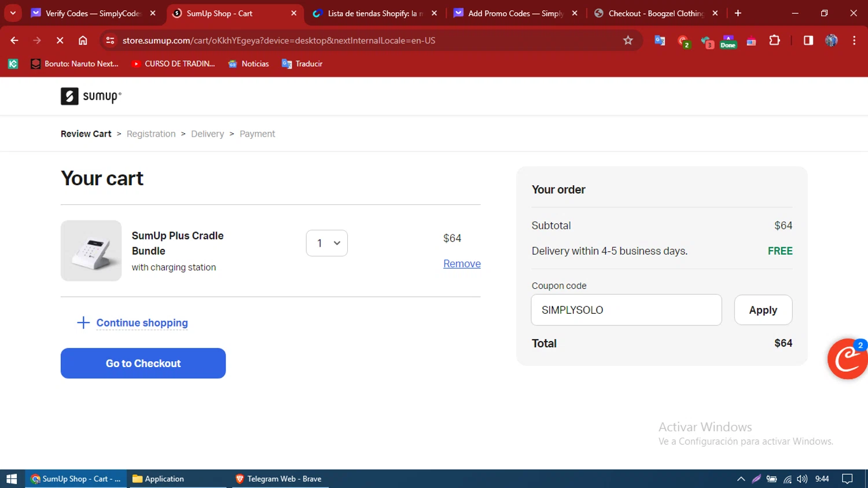
Task: Open the browser three-dot menu
Action: click(x=854, y=41)
